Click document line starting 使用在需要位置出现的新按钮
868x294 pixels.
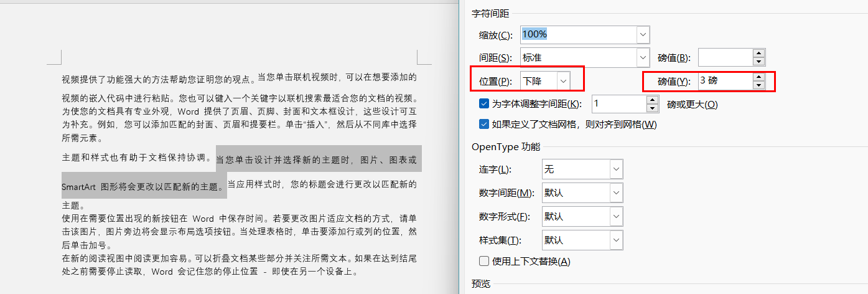point(239,219)
